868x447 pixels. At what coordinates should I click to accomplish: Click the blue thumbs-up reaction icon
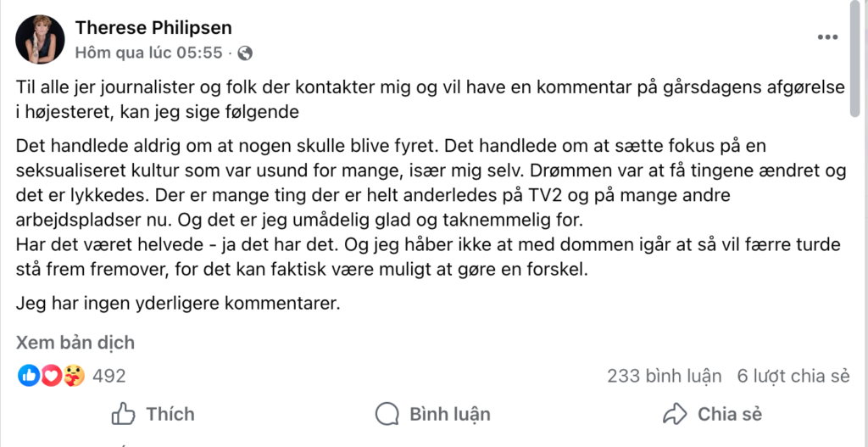[29, 376]
